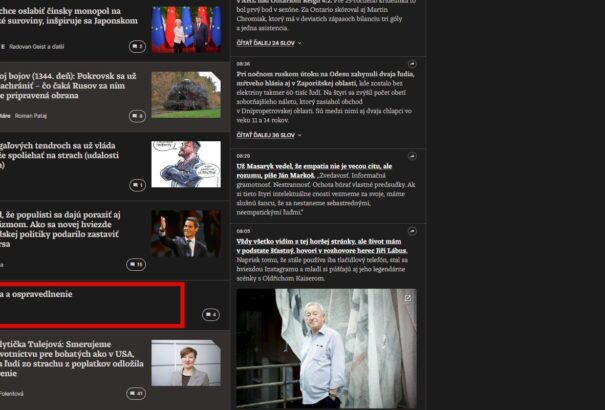Open the Tulejová portrait thumbnail
Screen dimensions: 605x410
[x=186, y=363]
